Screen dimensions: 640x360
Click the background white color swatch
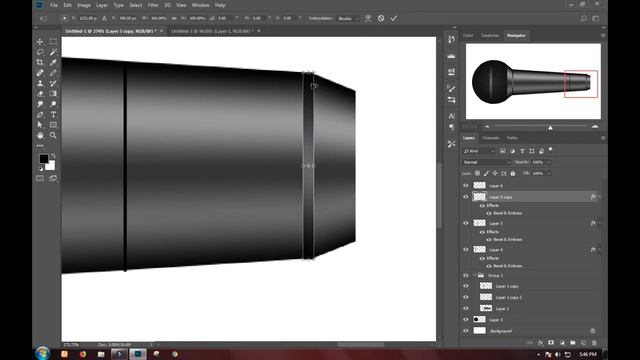click(51, 167)
